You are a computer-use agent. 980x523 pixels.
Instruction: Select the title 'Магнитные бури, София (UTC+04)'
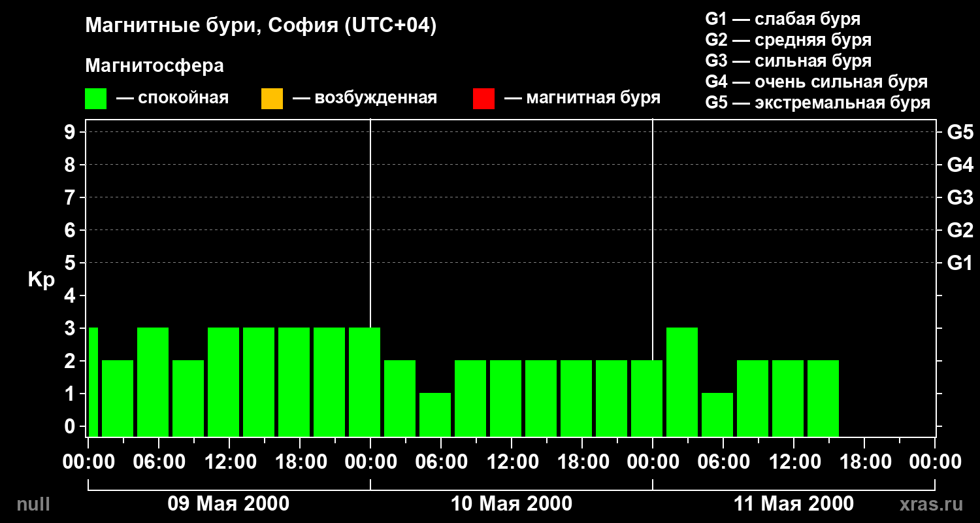(261, 26)
